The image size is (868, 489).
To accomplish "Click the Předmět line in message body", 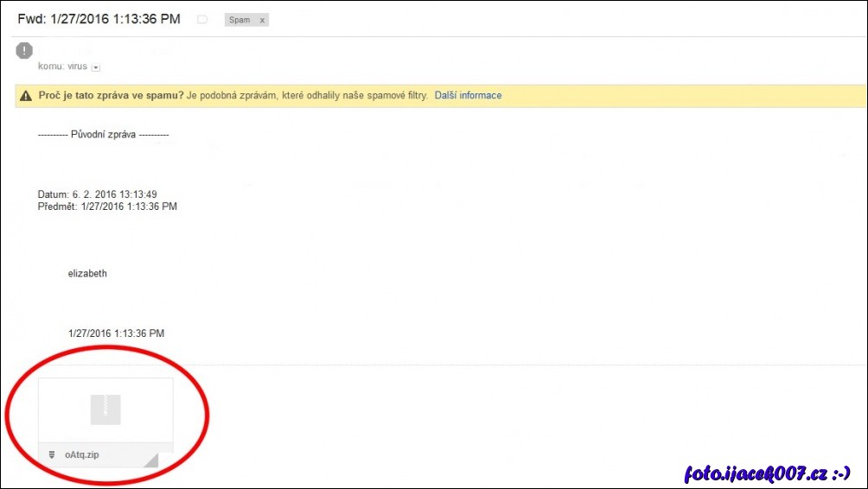I will click(107, 206).
